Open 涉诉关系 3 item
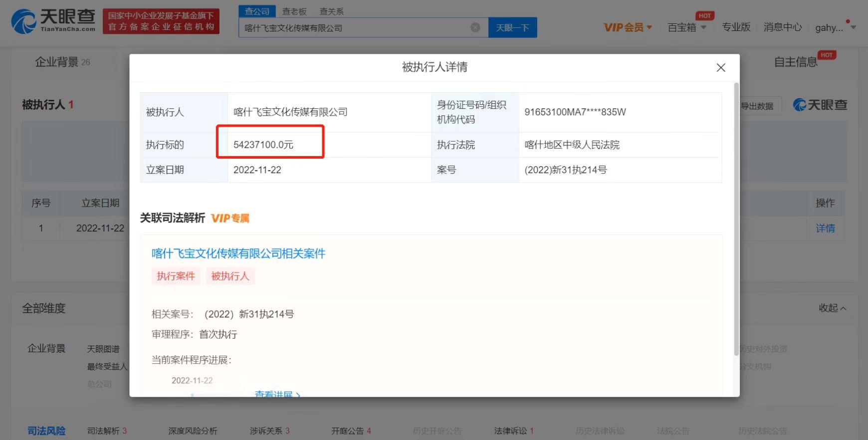This screenshot has height=440, width=868. (x=270, y=431)
